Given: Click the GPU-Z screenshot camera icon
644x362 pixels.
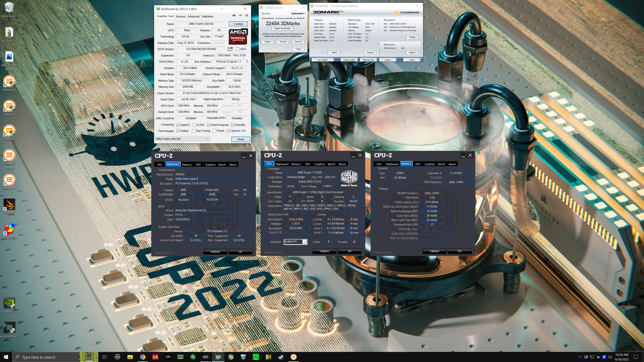Looking at the screenshot, I should 234,15.
